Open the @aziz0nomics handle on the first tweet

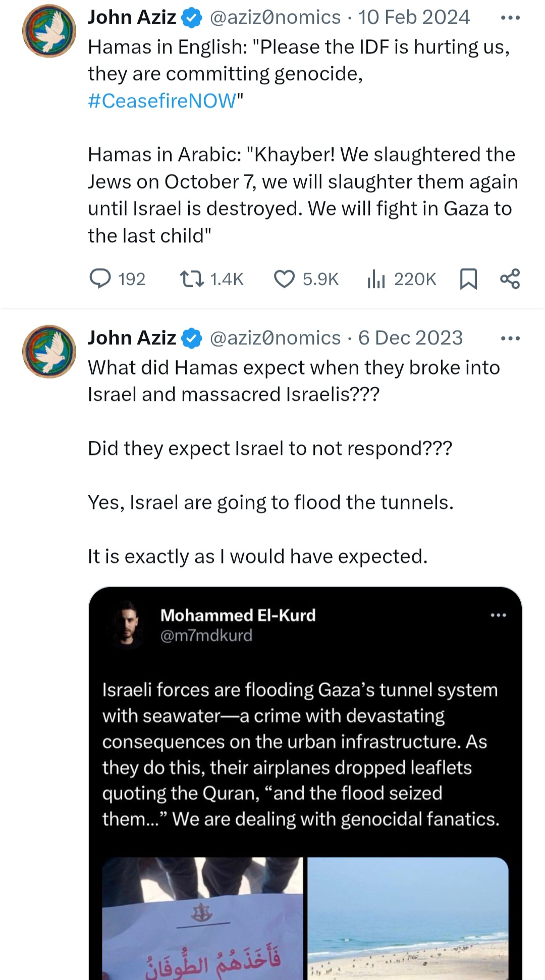pyautogui.click(x=275, y=18)
